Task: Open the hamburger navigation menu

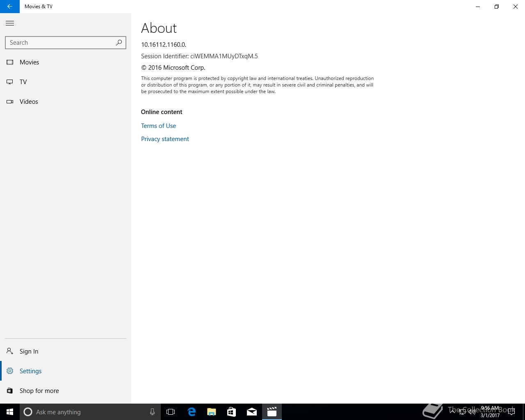Action: (x=10, y=23)
